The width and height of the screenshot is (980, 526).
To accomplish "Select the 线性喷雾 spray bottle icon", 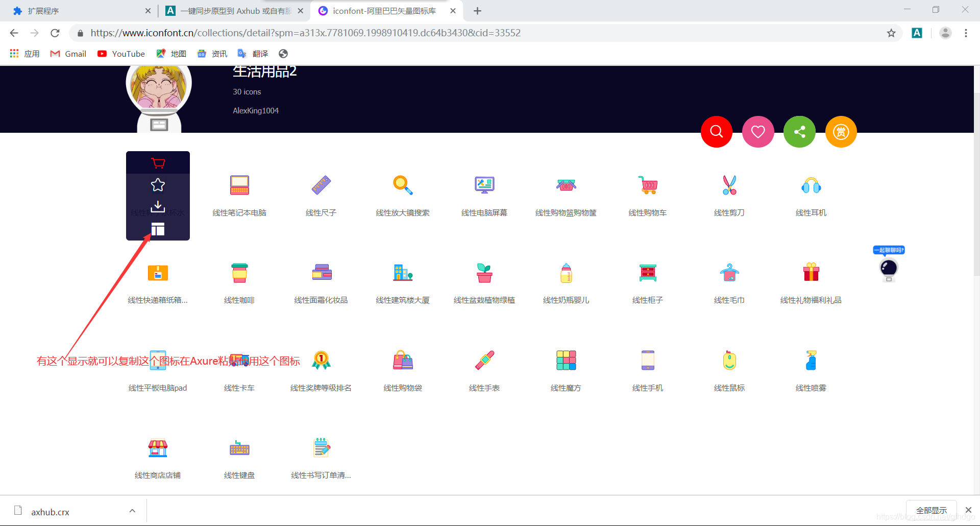I will 811,360.
